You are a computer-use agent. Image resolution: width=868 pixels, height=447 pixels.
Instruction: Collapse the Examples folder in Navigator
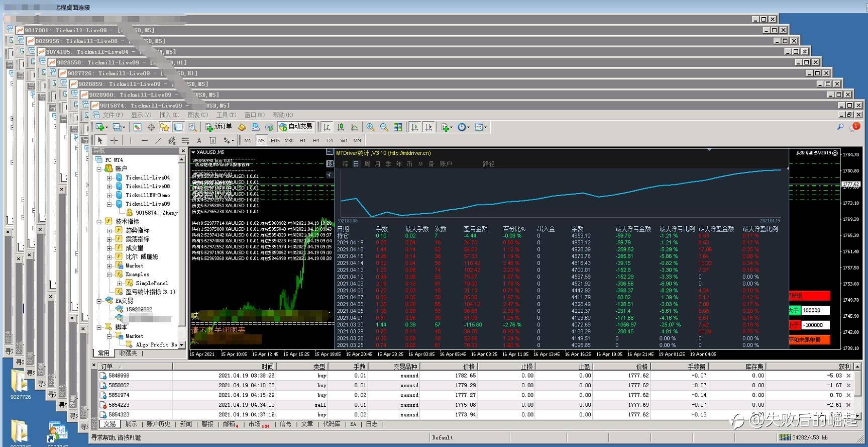pyautogui.click(x=109, y=275)
